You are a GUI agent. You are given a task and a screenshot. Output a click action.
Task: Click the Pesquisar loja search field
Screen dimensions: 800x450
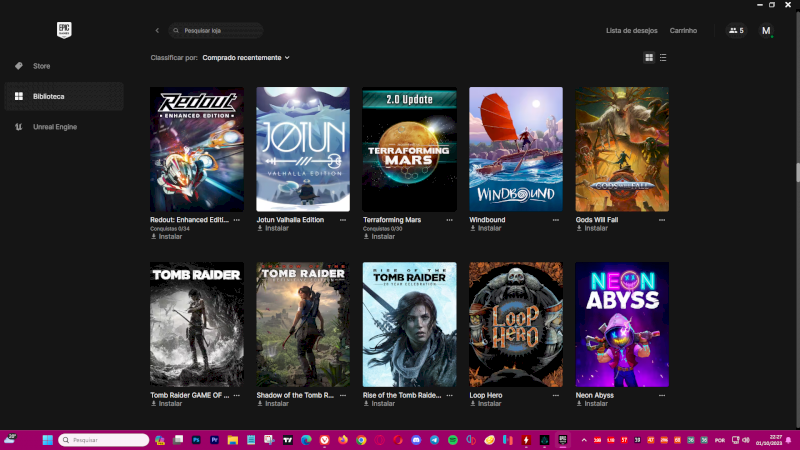pos(220,31)
